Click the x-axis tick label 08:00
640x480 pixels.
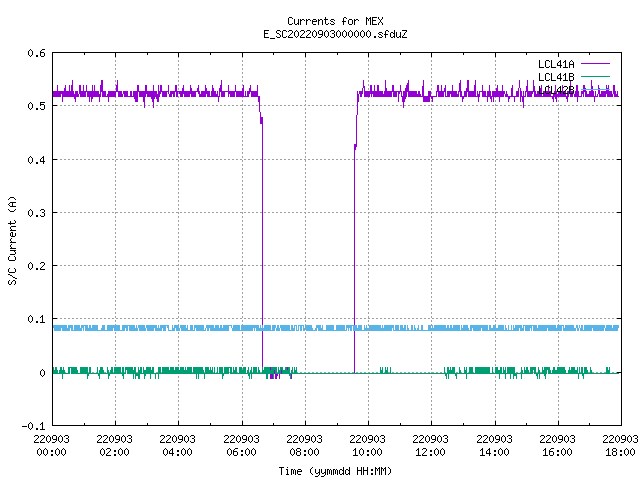click(304, 452)
